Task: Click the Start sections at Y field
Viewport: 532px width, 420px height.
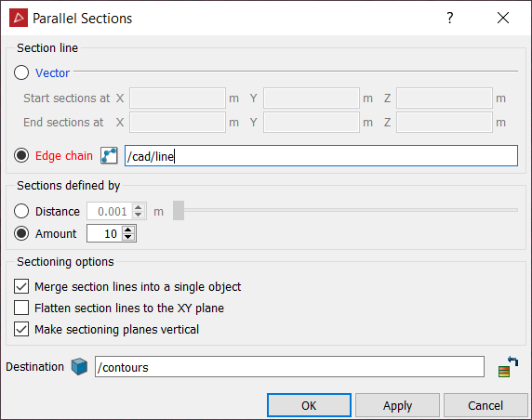Action: pos(312,98)
